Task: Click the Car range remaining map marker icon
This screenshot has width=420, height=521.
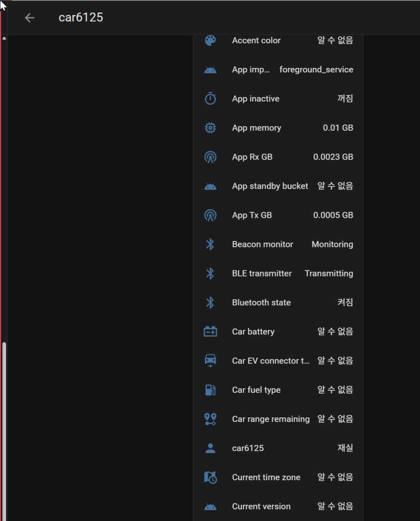Action: 210,419
